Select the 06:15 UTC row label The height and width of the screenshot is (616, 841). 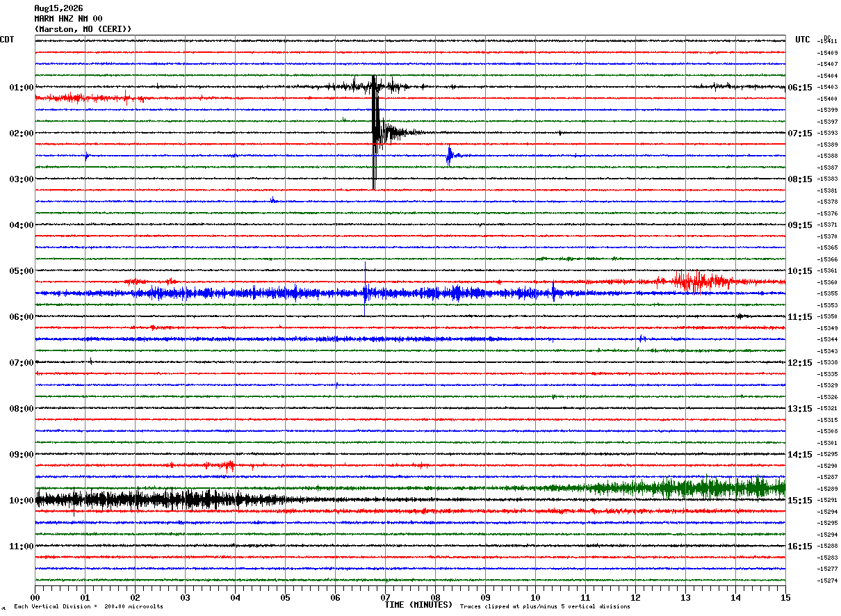[800, 88]
